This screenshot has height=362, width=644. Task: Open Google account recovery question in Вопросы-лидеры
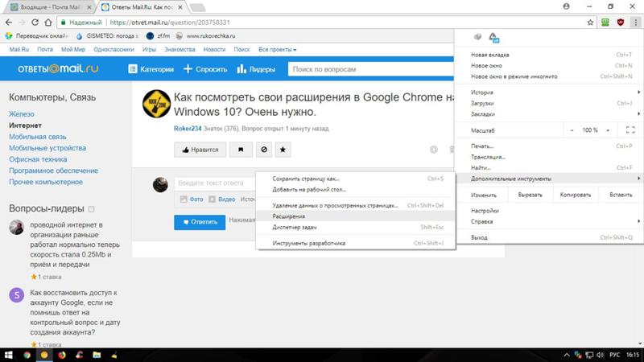pos(75,312)
